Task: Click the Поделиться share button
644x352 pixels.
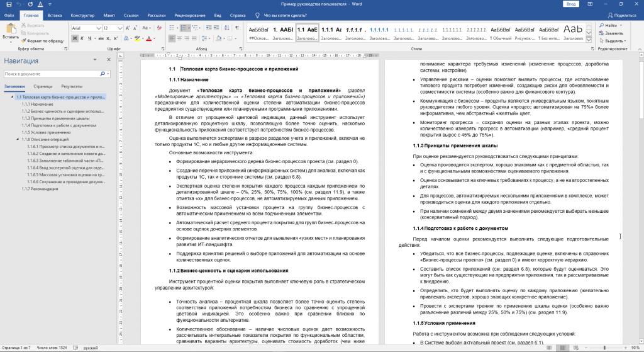Action: coord(622,15)
